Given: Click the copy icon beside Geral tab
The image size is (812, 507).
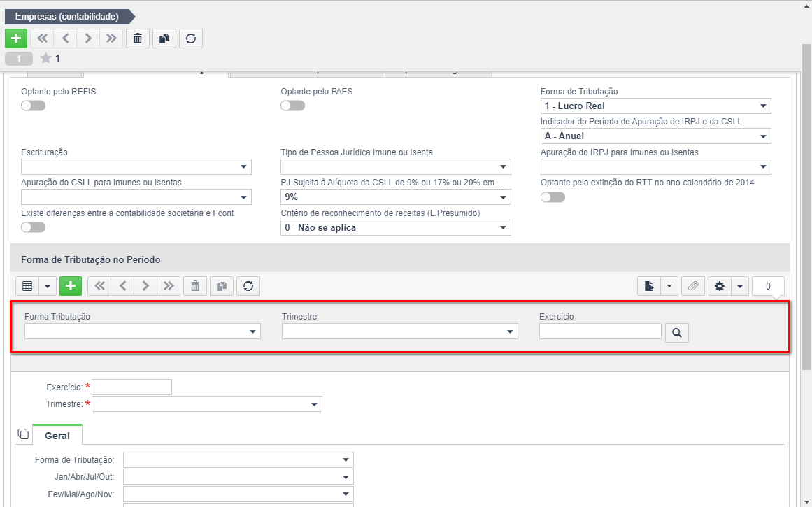Looking at the screenshot, I should [x=23, y=434].
